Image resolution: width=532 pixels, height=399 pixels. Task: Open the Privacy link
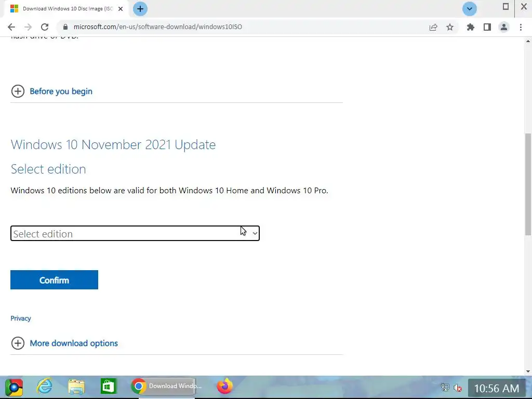coord(21,318)
